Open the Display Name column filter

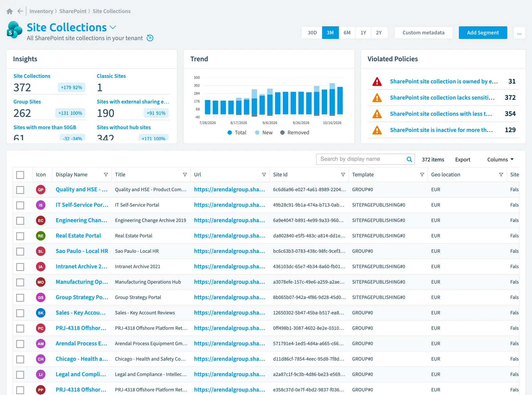point(106,175)
